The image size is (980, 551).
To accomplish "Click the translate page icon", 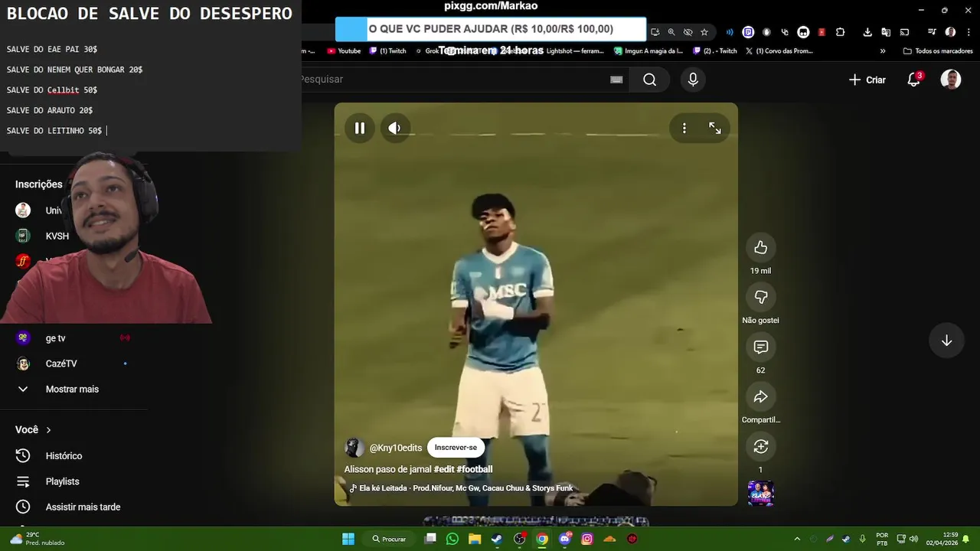I will (x=886, y=32).
